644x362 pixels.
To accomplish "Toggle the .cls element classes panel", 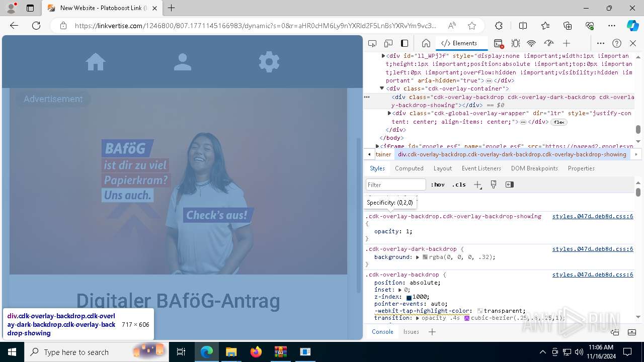I will 459,185.
